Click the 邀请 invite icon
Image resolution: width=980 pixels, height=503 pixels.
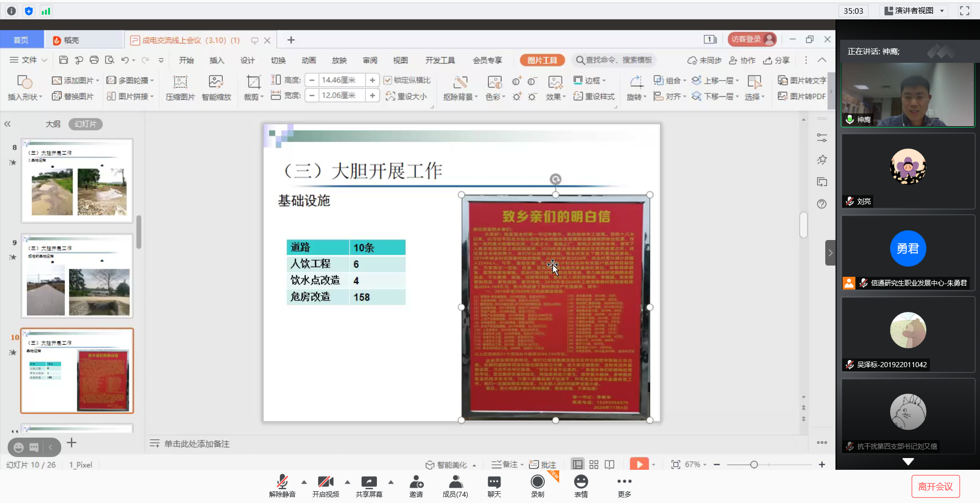tap(416, 483)
